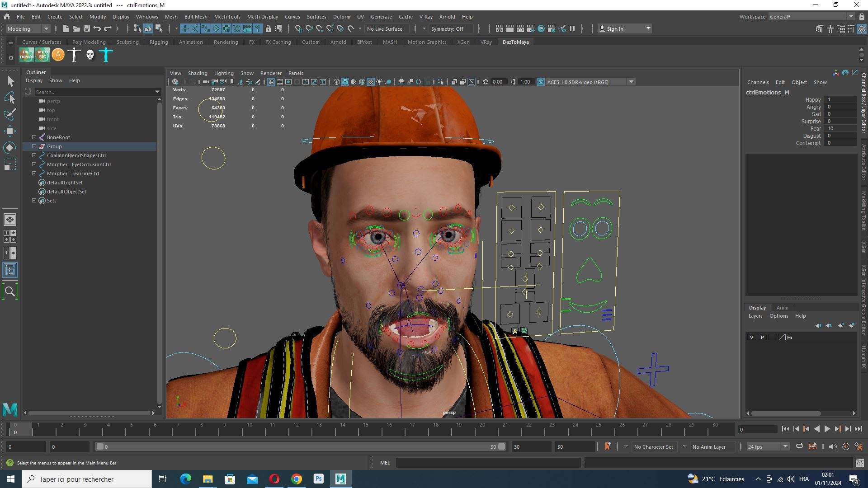
Task: Select the Move tool in toolbox
Action: (x=10, y=131)
